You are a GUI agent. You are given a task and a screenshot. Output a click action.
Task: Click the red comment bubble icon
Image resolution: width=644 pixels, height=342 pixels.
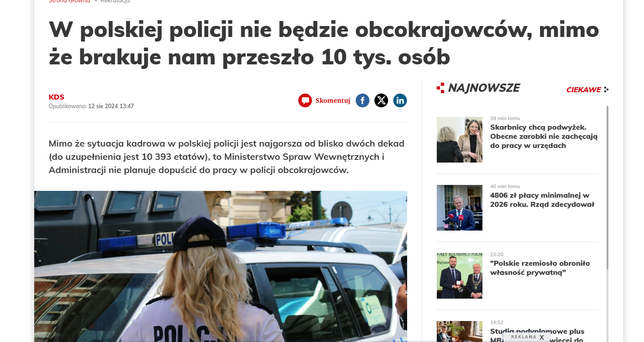click(x=305, y=100)
